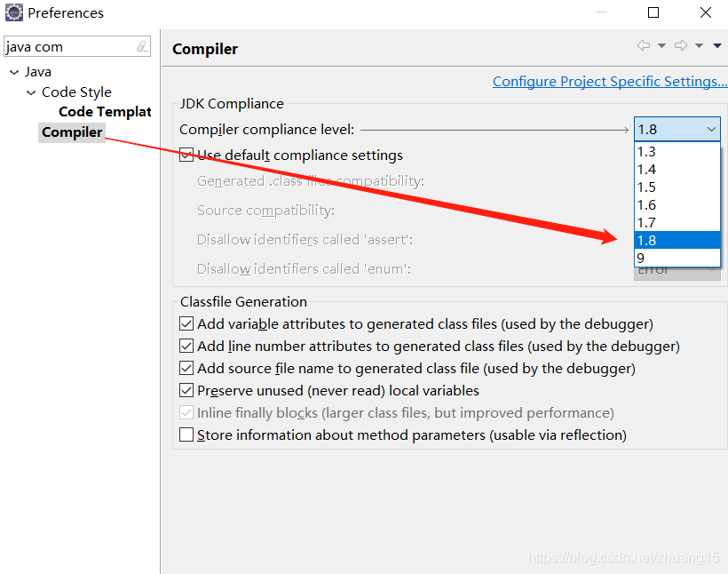Click the Compiler page heading
The image size is (728, 574).
[205, 49]
